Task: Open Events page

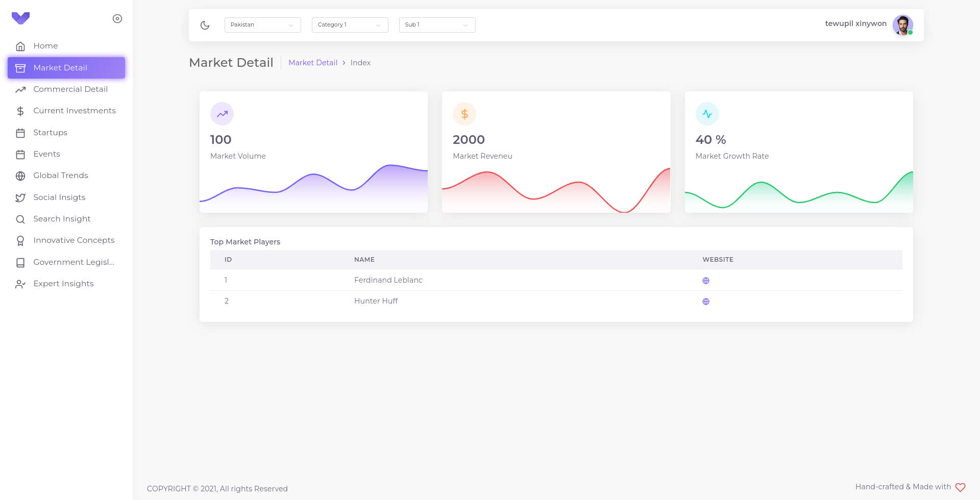Action: point(66,154)
